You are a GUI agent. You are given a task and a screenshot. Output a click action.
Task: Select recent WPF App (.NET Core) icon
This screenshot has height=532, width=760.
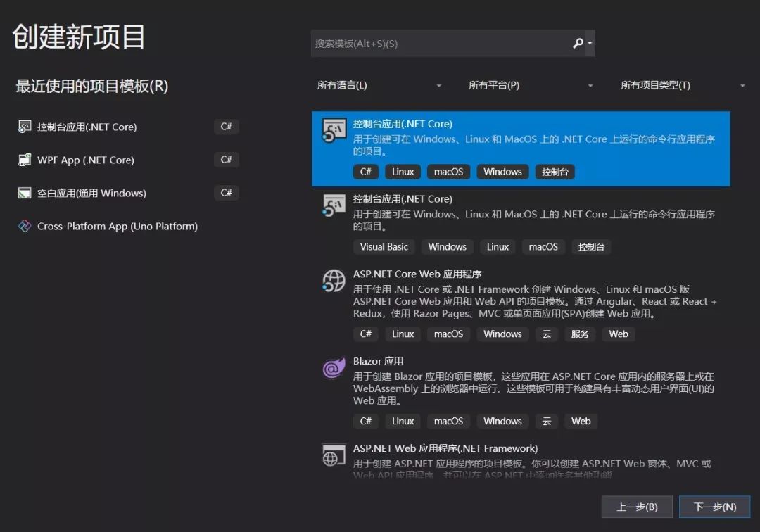point(25,160)
